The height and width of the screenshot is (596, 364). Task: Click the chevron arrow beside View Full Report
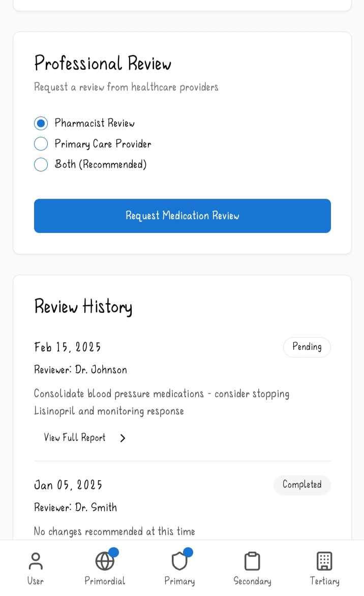[123, 438]
